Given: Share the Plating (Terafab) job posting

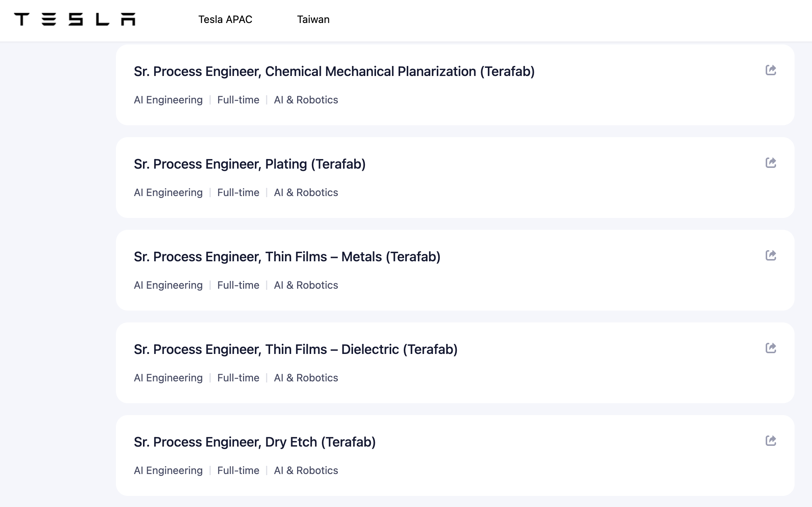Looking at the screenshot, I should 771,163.
